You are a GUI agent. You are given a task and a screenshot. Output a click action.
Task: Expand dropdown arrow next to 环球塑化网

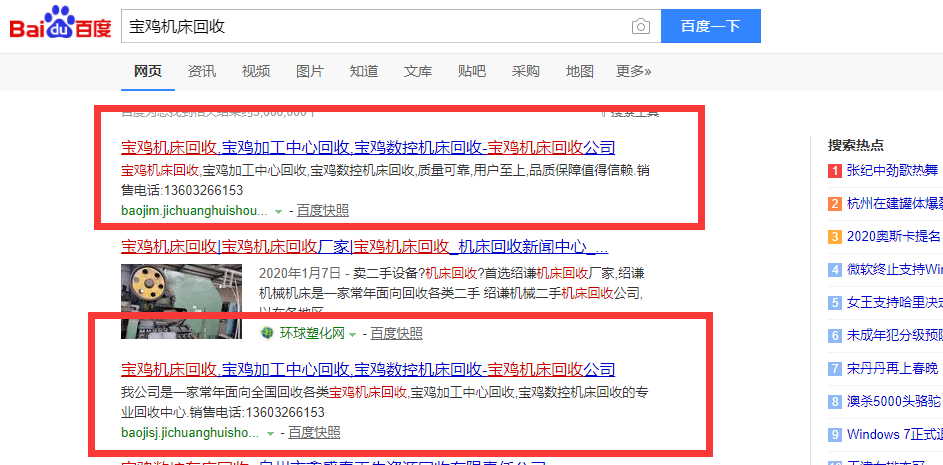pyautogui.click(x=352, y=334)
